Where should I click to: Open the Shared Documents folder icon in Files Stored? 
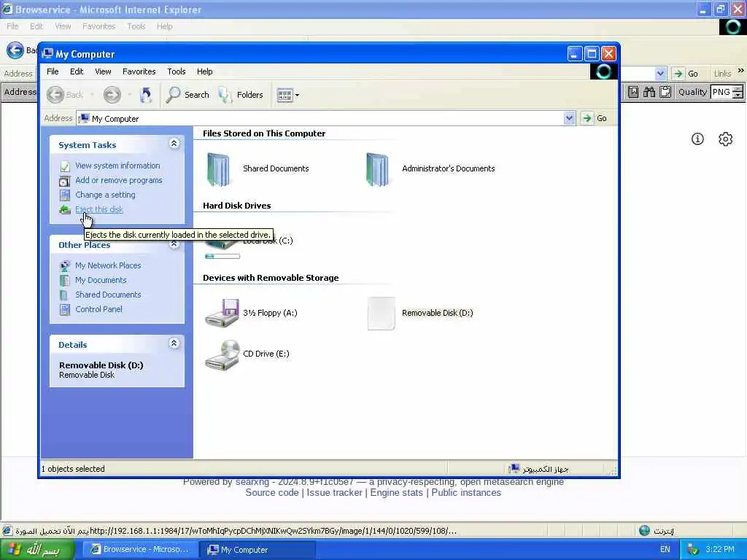(218, 168)
